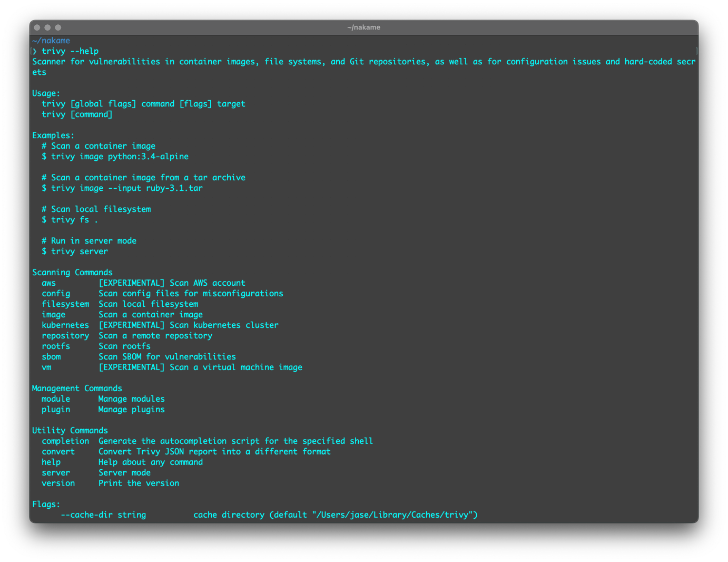Click the '$ trivy fs .' example
Viewport: 728px width, 562px height.
(x=70, y=220)
